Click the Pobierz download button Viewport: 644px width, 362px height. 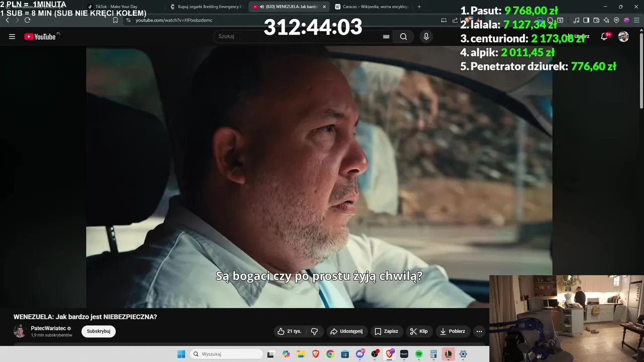452,331
